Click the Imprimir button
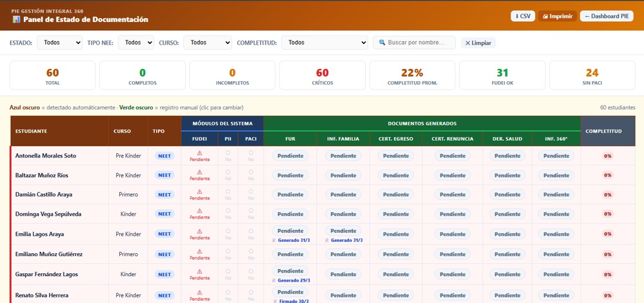 pyautogui.click(x=557, y=16)
